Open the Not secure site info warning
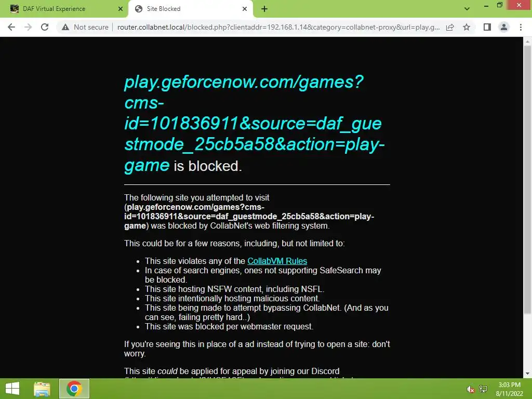 (x=85, y=27)
